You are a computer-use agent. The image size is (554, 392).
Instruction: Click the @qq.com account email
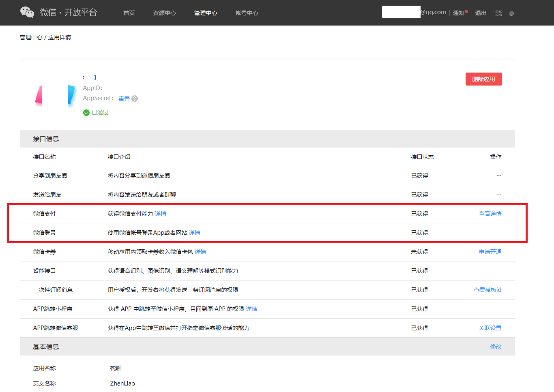pos(433,12)
